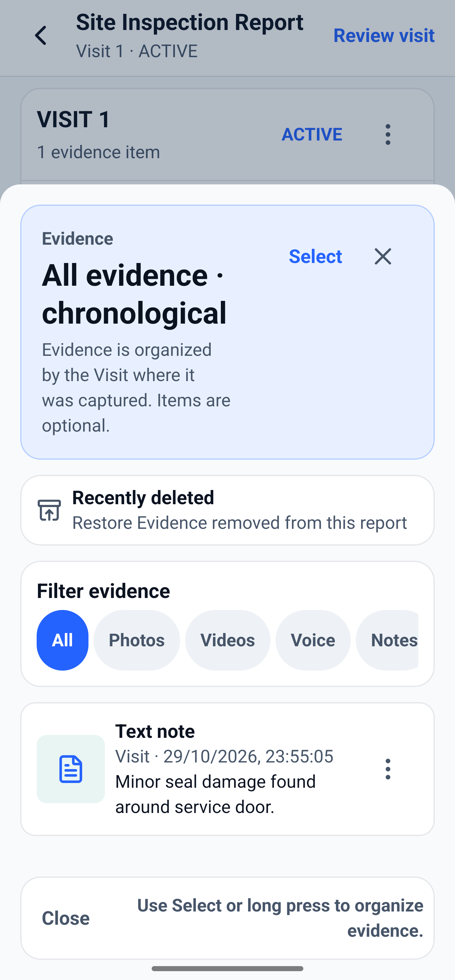455x980 pixels.
Task: Filter evidence by Notes
Action: click(388, 640)
